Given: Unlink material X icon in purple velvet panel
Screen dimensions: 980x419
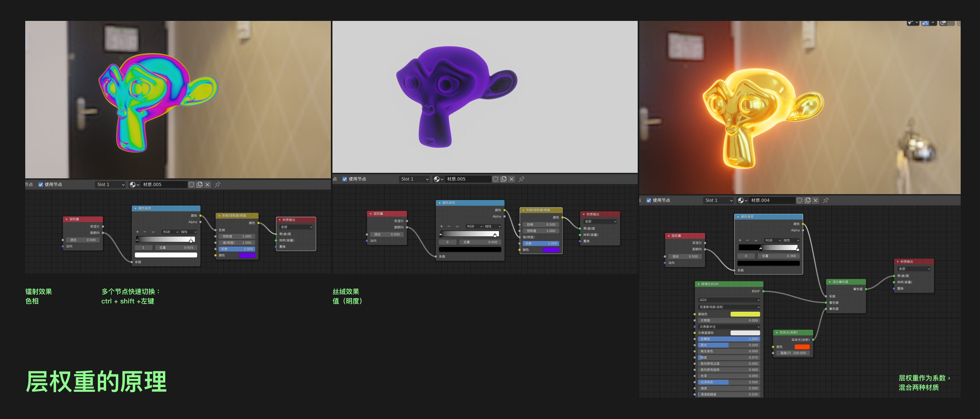Looking at the screenshot, I should pos(511,179).
